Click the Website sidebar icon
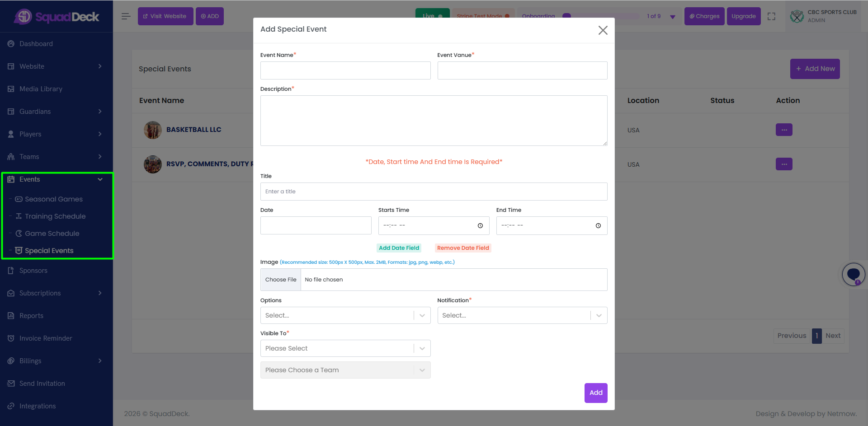 [x=11, y=66]
